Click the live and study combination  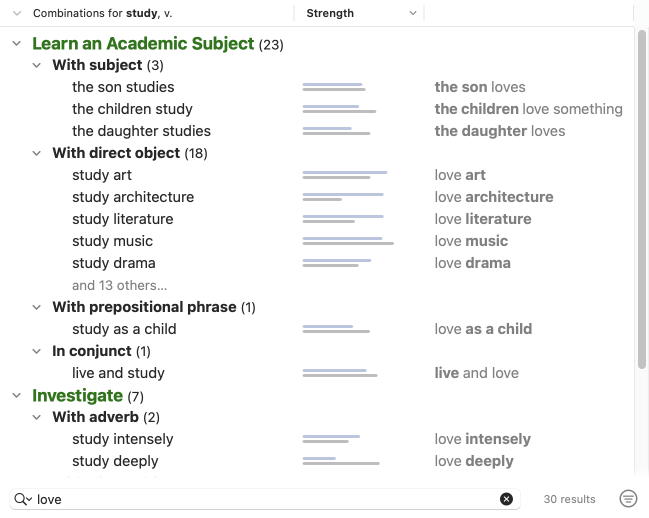(118, 373)
